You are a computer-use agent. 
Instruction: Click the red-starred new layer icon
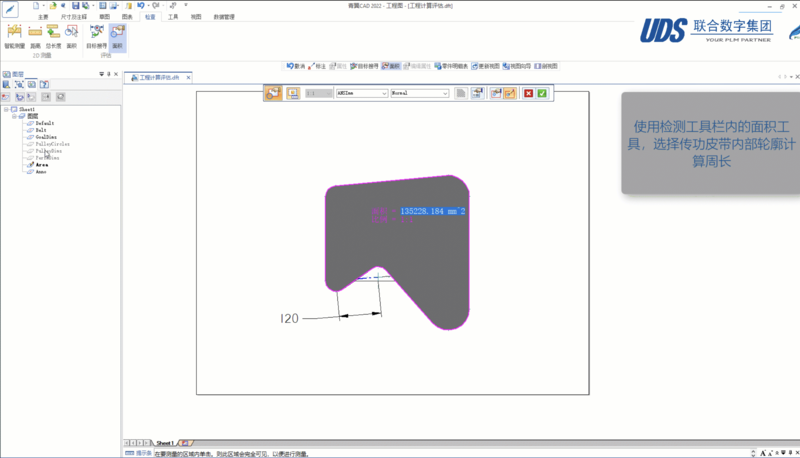point(6,97)
